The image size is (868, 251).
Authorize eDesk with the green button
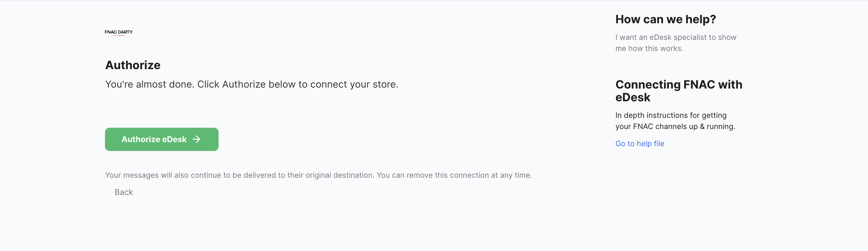(162, 139)
